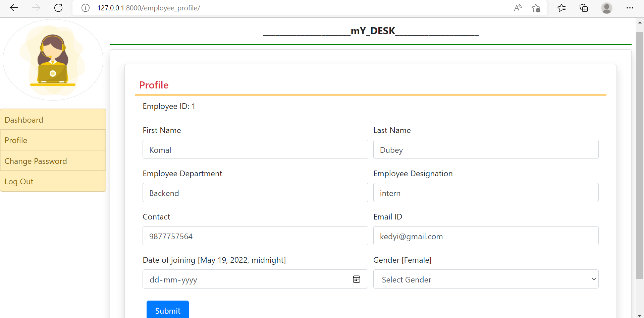The height and width of the screenshot is (318, 644).
Task: Open the Collections icon
Action: click(x=584, y=8)
